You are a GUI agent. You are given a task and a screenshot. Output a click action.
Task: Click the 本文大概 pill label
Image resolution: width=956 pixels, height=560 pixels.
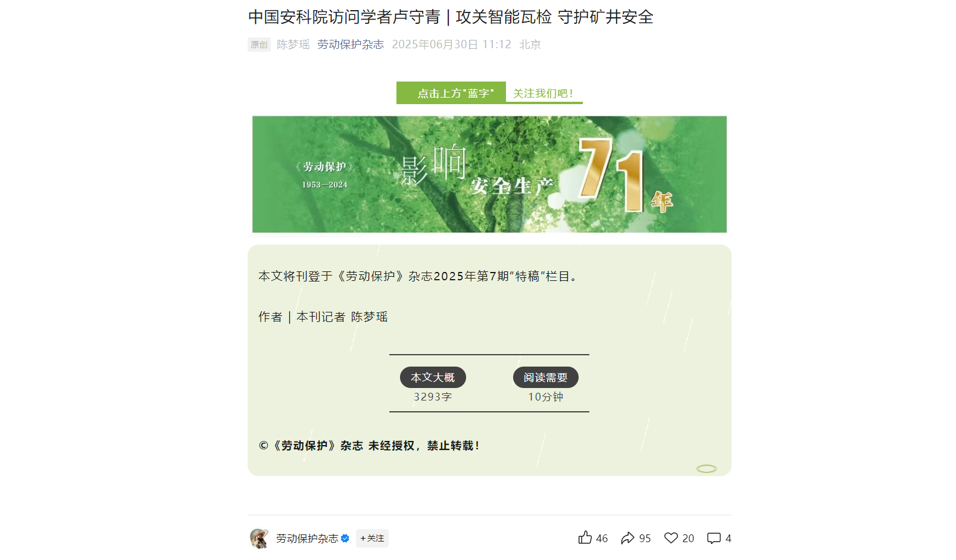[433, 377]
